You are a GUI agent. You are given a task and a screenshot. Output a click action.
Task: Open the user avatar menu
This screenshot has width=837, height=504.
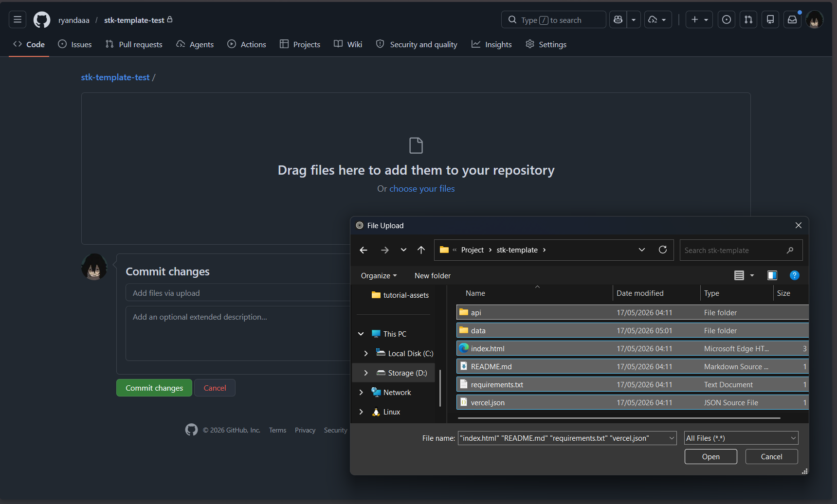815,20
